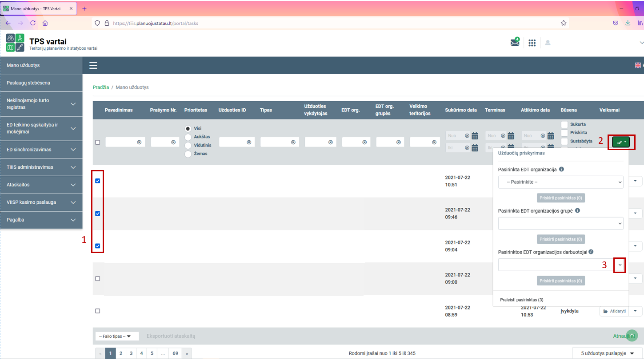Image resolution: width=644 pixels, height=360 pixels.
Task: Uncheck the task row dated 2021-07-22 10:51
Action: click(98, 181)
